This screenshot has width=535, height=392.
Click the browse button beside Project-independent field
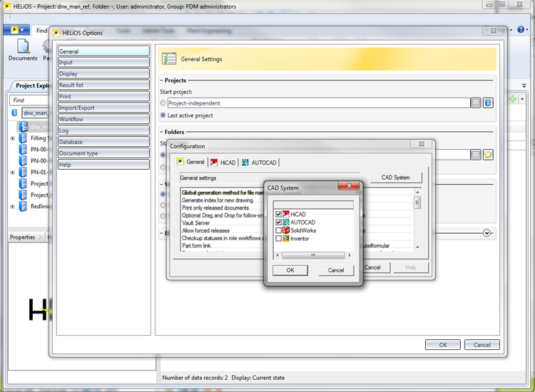pos(476,103)
